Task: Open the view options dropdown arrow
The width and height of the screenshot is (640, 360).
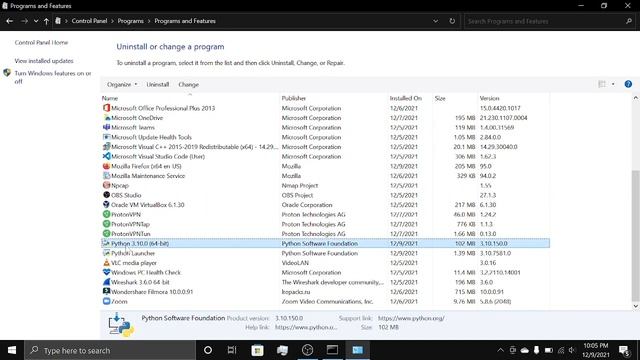Action: (x=613, y=84)
